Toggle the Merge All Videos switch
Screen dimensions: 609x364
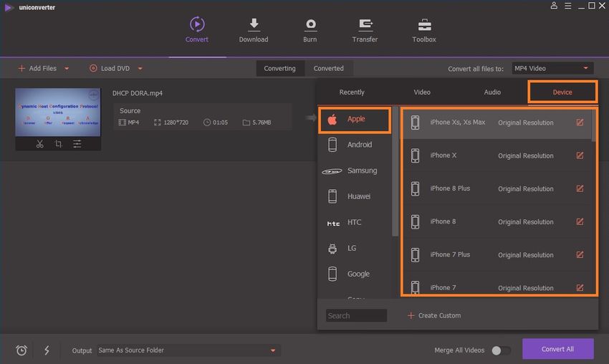(501, 350)
